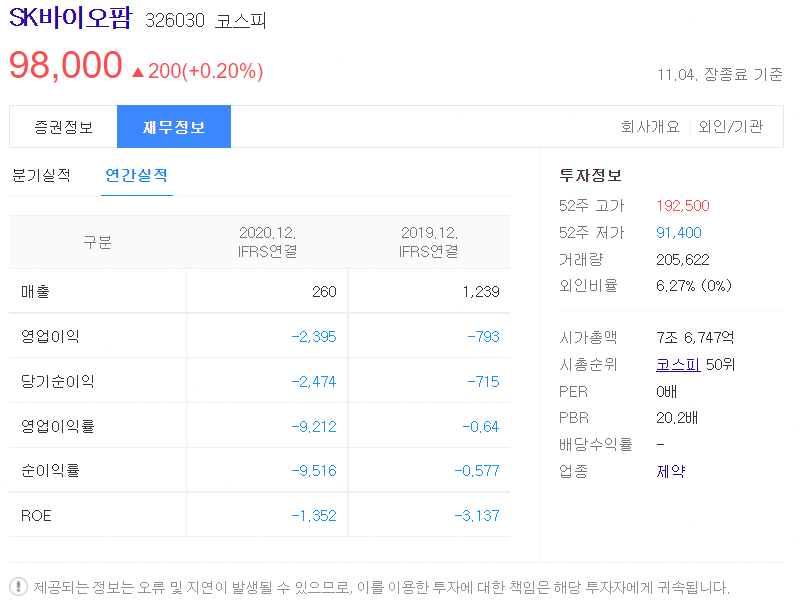Click the 당기순이익 row label
This screenshot has width=800, height=600.
tap(58, 381)
